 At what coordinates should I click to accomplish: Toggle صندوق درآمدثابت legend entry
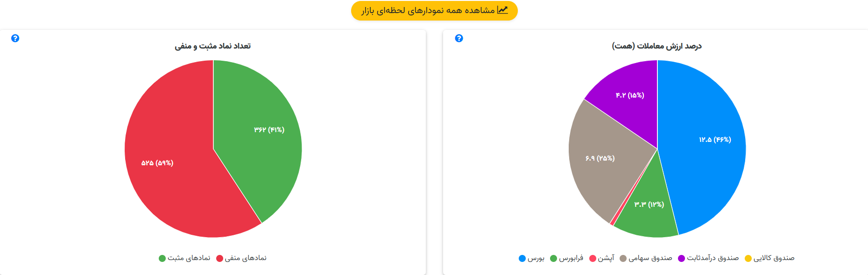click(708, 258)
